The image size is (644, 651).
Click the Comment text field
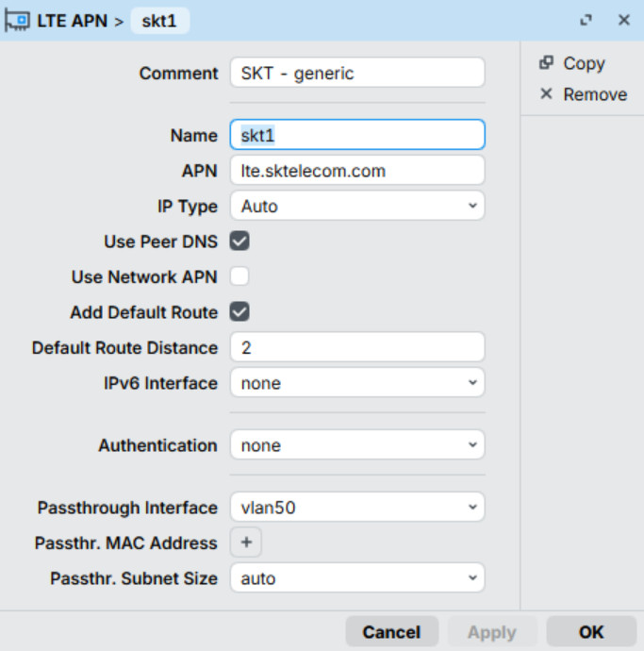[357, 73]
